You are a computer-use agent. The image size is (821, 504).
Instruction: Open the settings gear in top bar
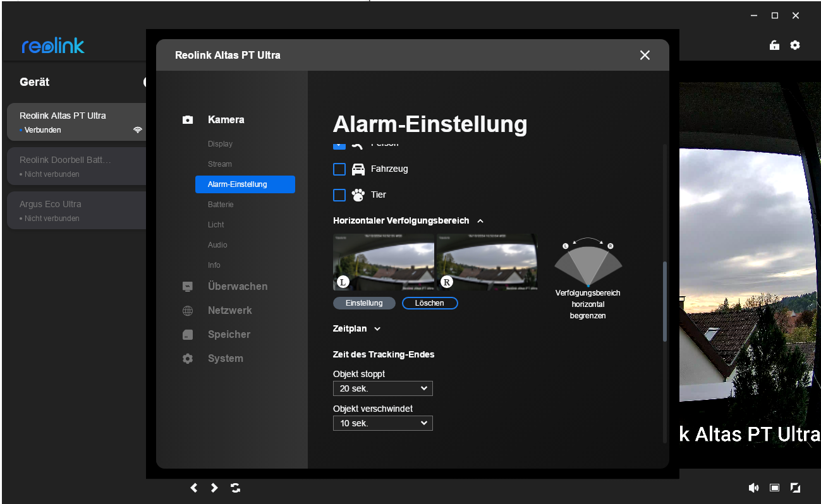click(795, 45)
